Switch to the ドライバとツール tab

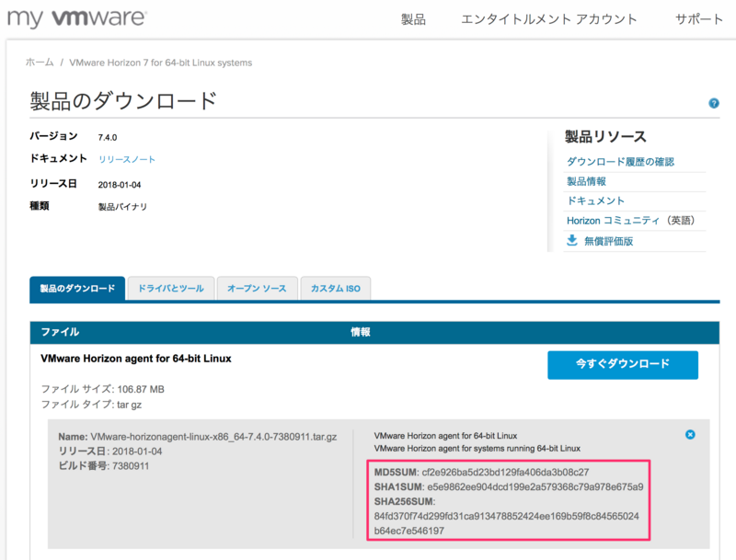(x=171, y=289)
